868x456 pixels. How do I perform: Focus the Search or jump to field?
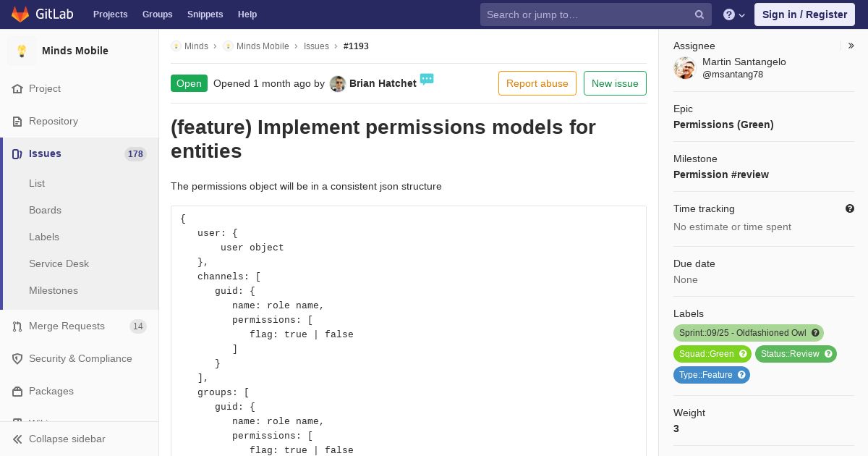595,14
